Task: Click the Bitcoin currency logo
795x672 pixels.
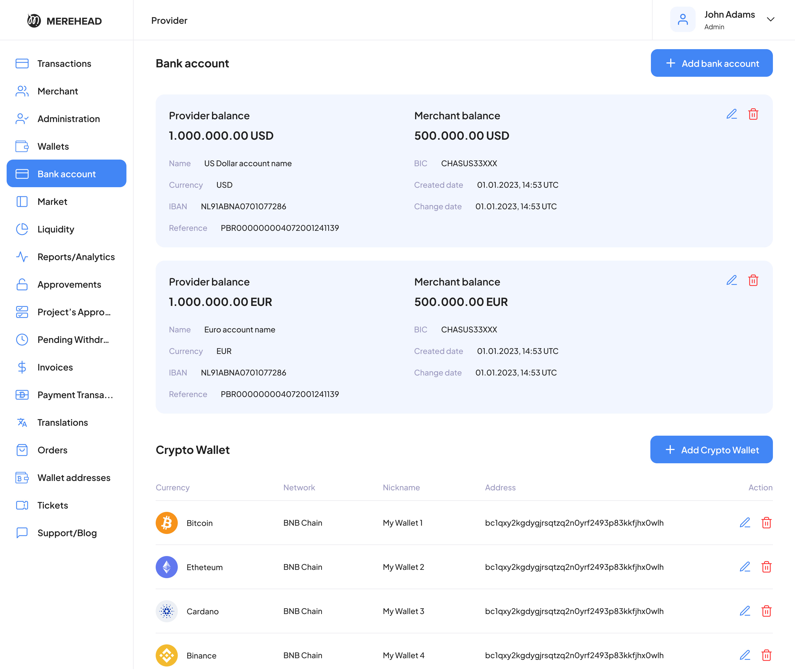Action: [166, 523]
